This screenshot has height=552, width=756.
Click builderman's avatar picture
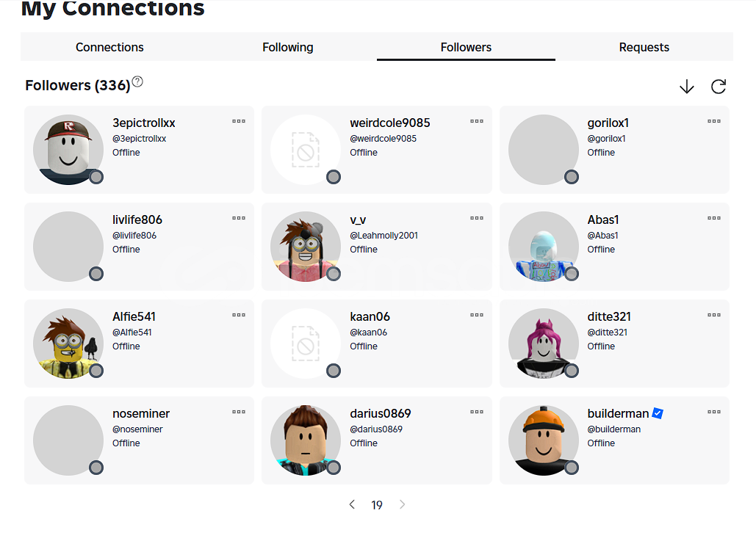coord(544,440)
